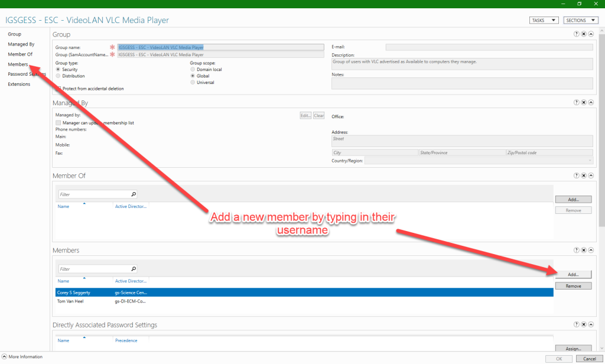Sort Members list by Name column
605x364 pixels.
(63, 281)
